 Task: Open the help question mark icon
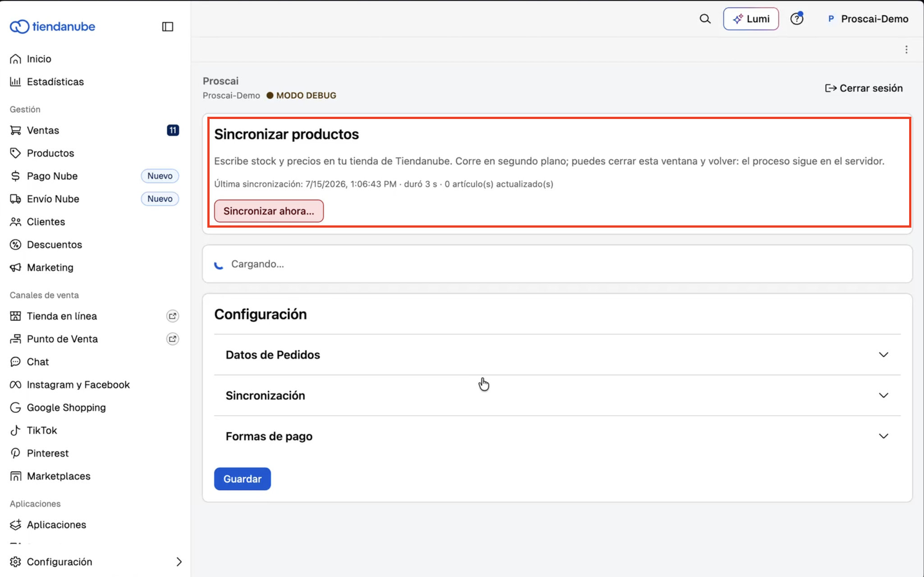click(797, 19)
